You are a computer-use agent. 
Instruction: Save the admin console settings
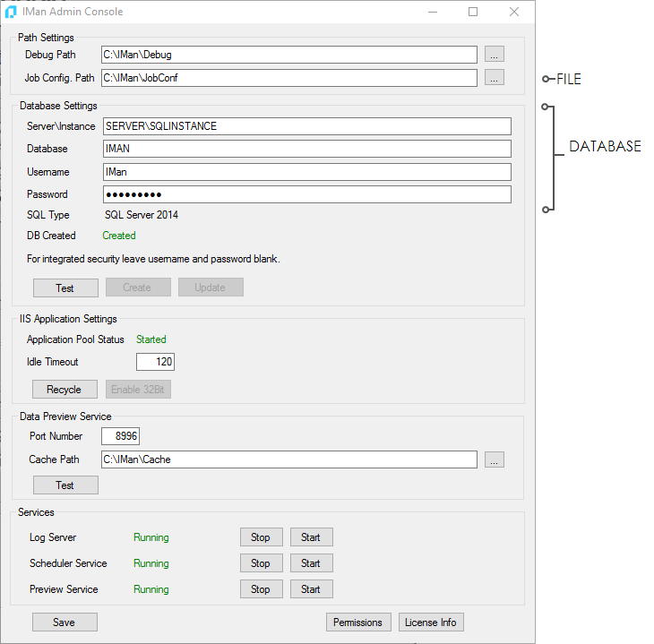(x=65, y=623)
